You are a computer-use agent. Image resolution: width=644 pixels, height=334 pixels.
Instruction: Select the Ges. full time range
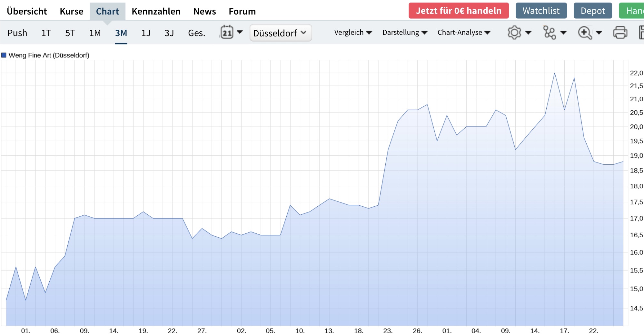pyautogui.click(x=197, y=33)
